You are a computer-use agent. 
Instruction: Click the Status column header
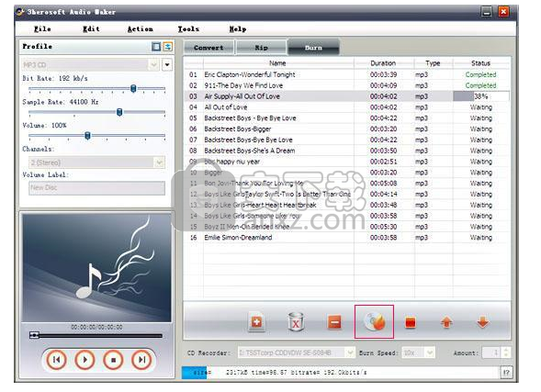tap(481, 63)
